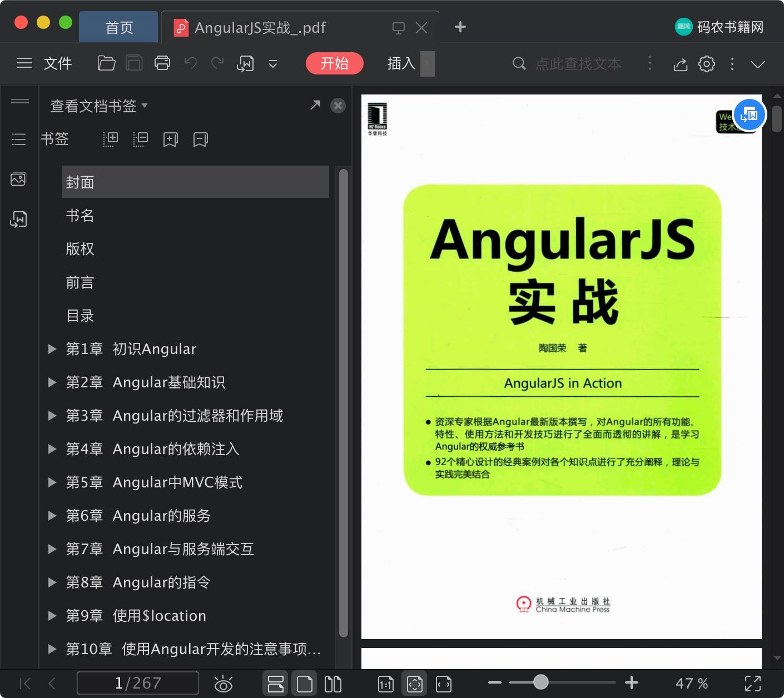The image size is (784, 698).
Task: Select the 版权 bookmark
Action: tap(80, 249)
